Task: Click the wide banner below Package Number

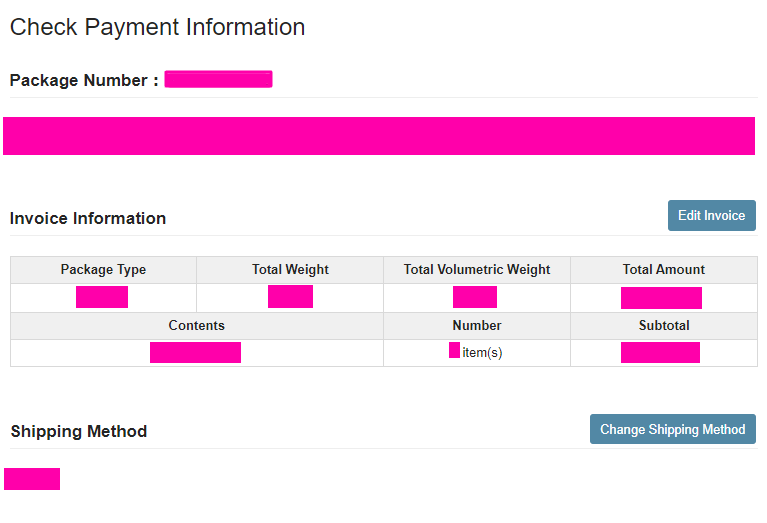Action: (379, 136)
